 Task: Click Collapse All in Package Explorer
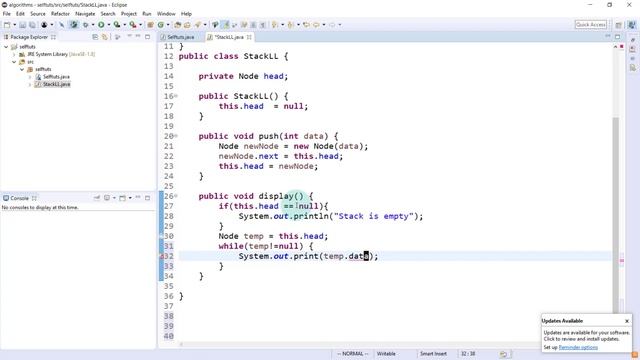(95, 37)
